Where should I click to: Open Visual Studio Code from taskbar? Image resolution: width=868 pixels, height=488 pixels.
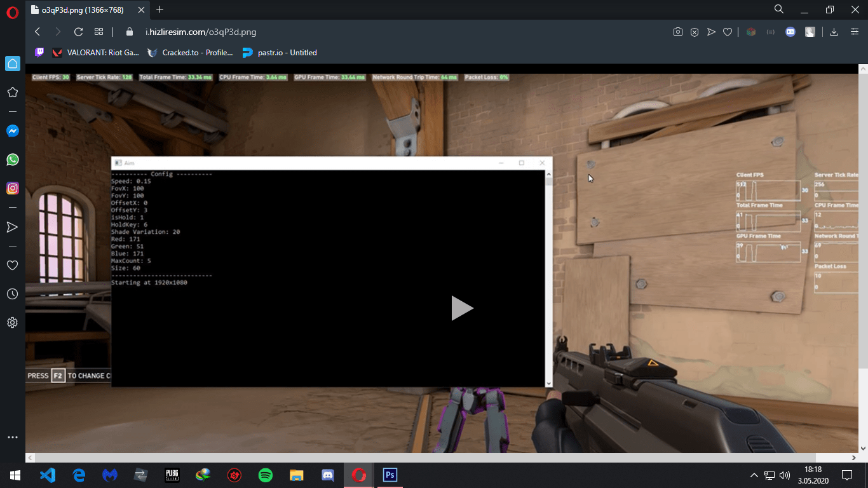tap(48, 475)
